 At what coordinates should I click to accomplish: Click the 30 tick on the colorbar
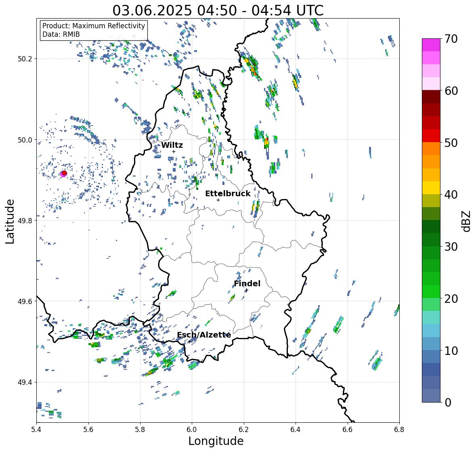pyautogui.click(x=451, y=246)
